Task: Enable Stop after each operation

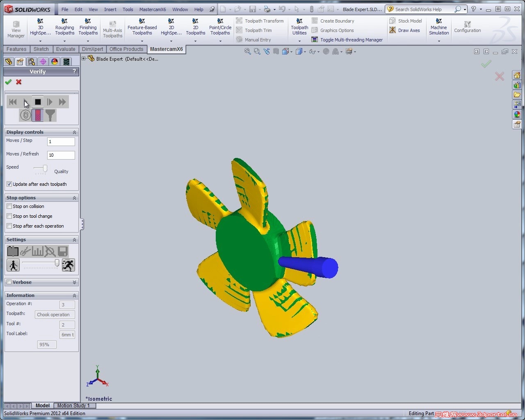Action: coord(9,226)
